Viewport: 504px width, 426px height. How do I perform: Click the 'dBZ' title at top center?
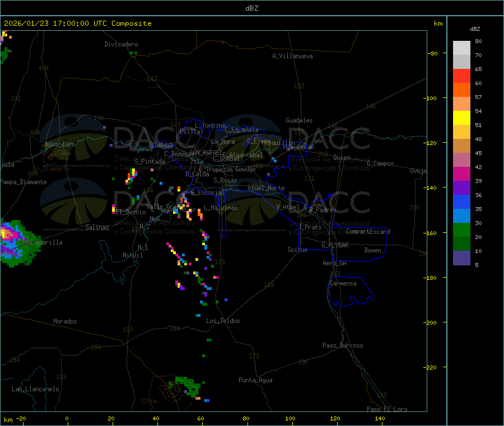tap(251, 8)
